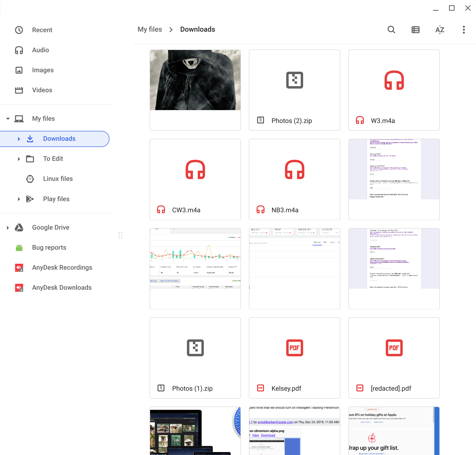Viewport: 476px width, 455px height.
Task: Open Linux files via the penguin icon
Action: (30, 179)
